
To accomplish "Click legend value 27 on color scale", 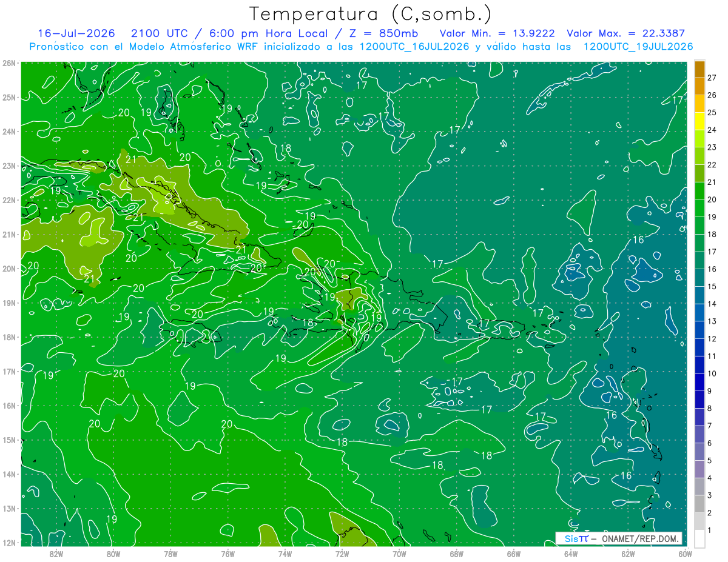I will [x=712, y=78].
